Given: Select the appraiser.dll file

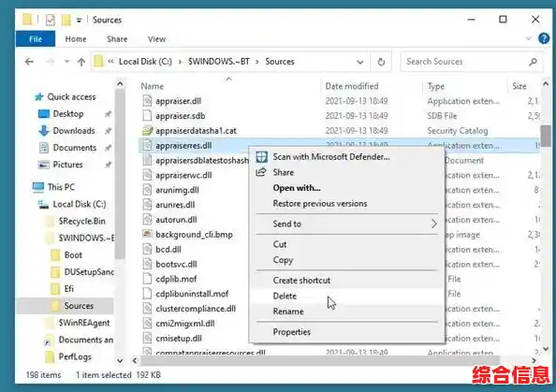Looking at the screenshot, I should (x=179, y=101).
